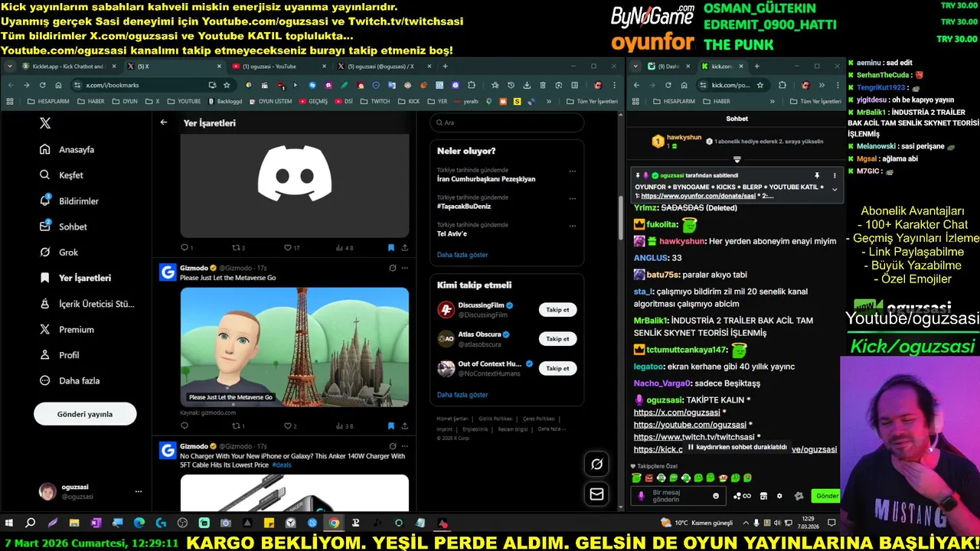980x551 pixels.
Task: Open the Extensions puzzle icon in X window
Action: (472, 85)
